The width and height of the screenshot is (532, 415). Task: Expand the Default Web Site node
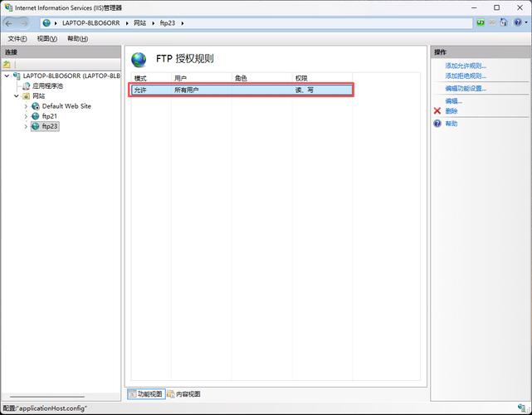pos(26,106)
